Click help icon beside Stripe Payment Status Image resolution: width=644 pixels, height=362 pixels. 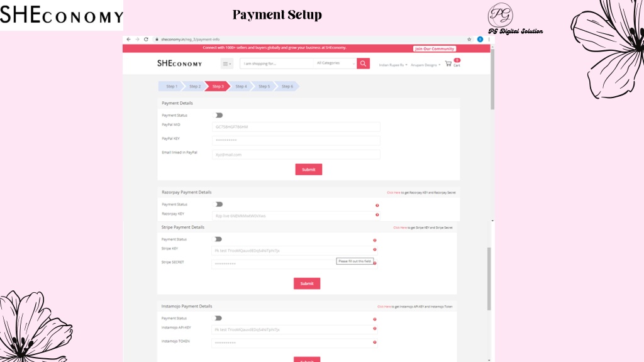(375, 240)
